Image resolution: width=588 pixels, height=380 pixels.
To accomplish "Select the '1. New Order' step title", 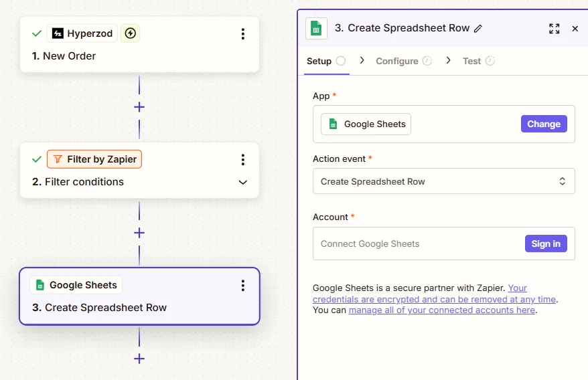I will pos(64,56).
